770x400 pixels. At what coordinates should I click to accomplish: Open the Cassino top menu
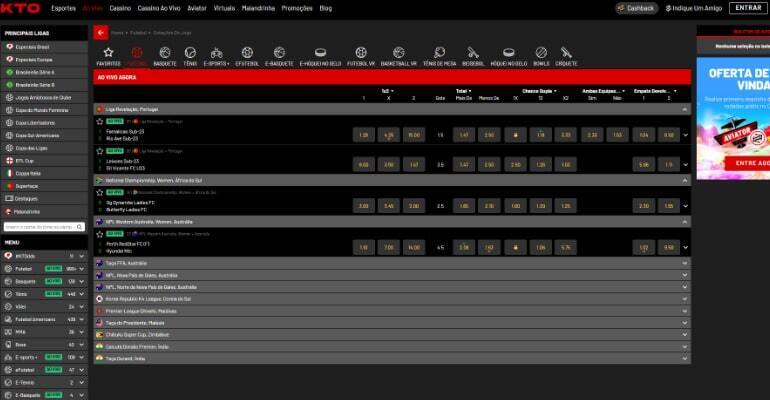(120, 8)
